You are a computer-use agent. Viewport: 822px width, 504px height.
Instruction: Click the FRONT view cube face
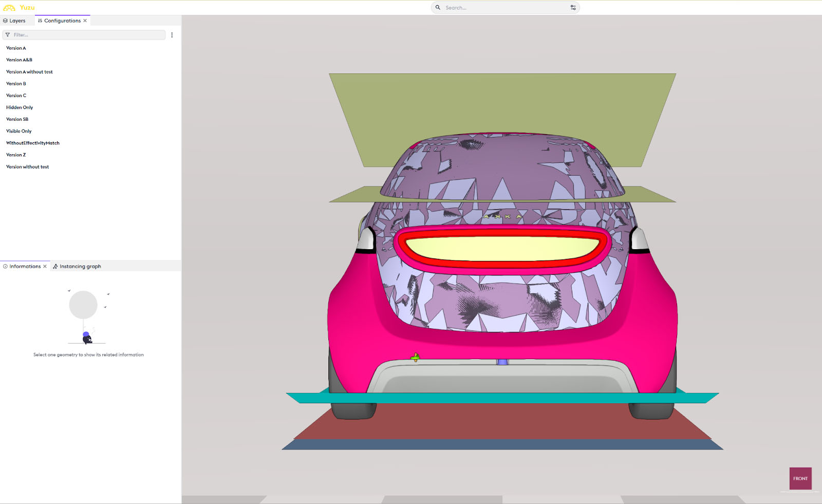point(800,478)
